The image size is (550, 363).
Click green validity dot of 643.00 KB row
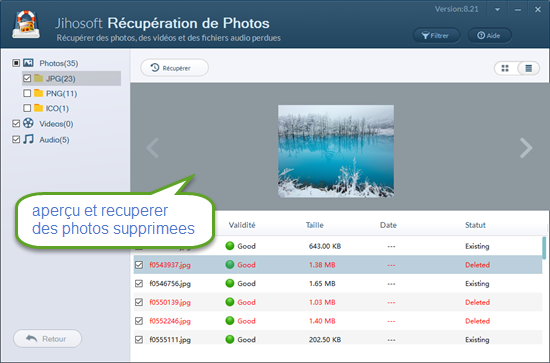pos(230,246)
